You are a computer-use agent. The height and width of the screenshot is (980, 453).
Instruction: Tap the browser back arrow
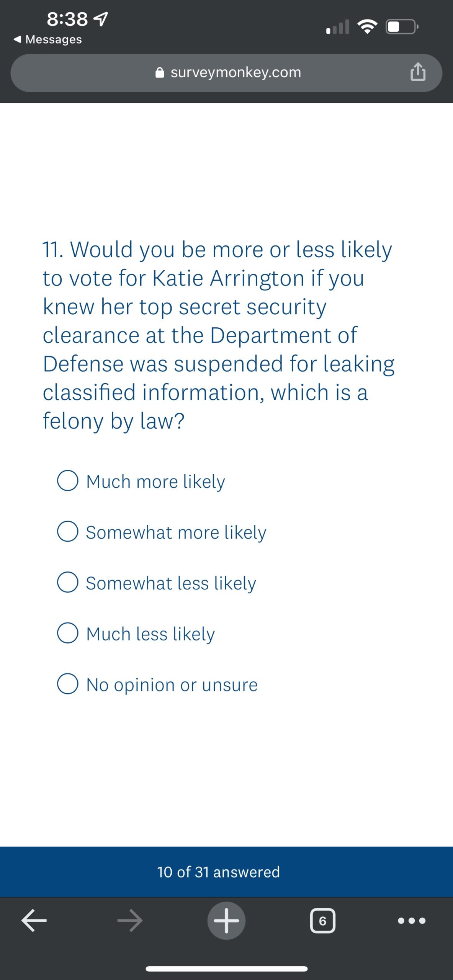34,920
